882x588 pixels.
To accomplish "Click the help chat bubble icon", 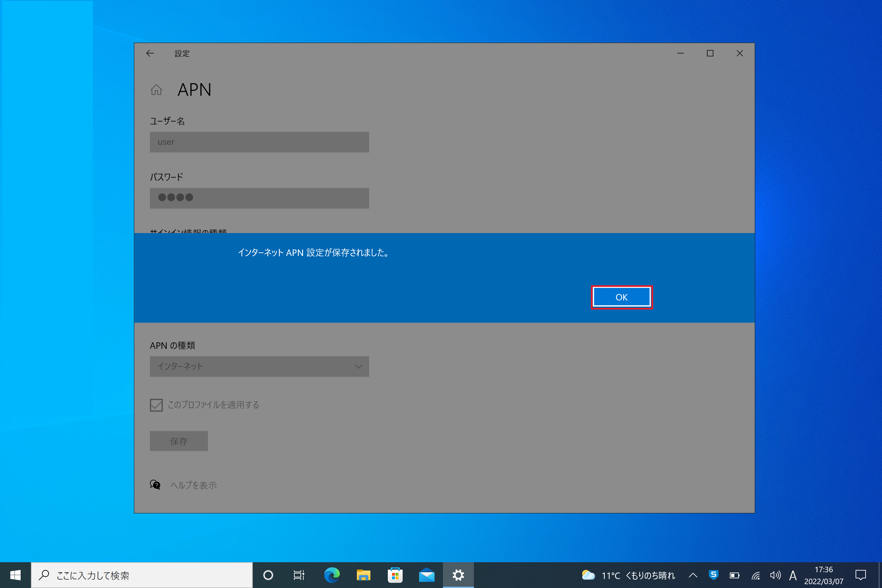I will pyautogui.click(x=155, y=485).
